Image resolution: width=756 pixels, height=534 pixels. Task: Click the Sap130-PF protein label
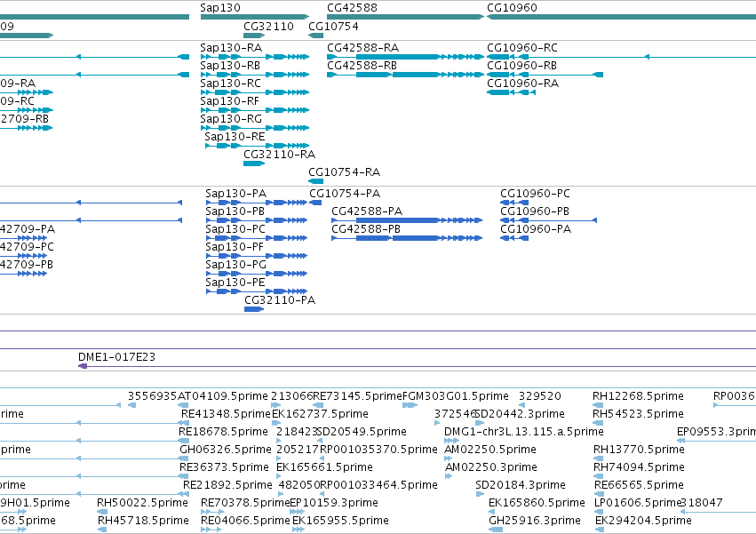coord(235,247)
